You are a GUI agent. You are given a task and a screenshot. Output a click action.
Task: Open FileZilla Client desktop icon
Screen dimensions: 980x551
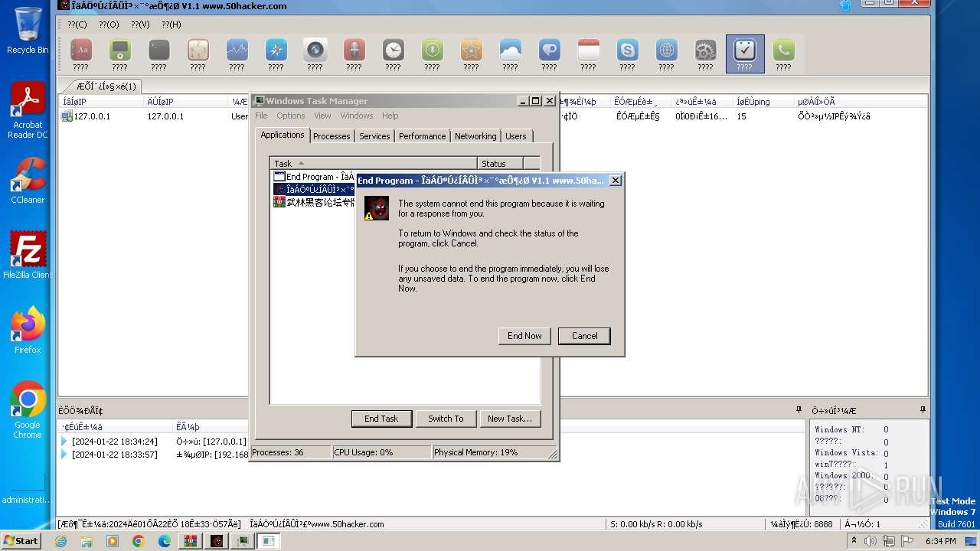coord(28,256)
